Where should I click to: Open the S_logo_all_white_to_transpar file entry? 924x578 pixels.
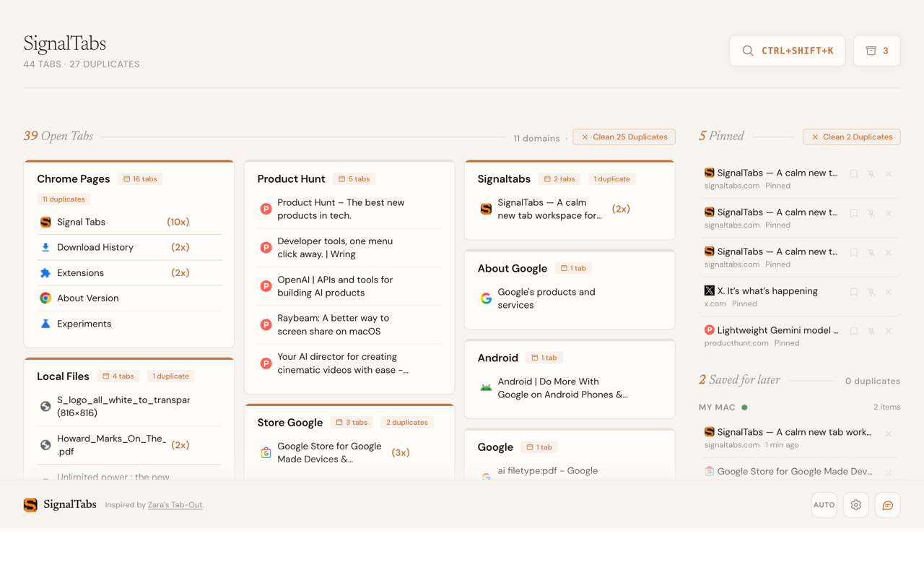[129, 406]
